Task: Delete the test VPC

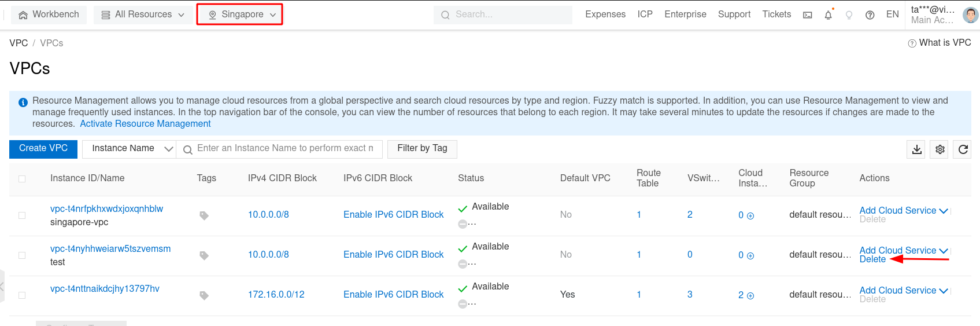Action: (x=872, y=259)
